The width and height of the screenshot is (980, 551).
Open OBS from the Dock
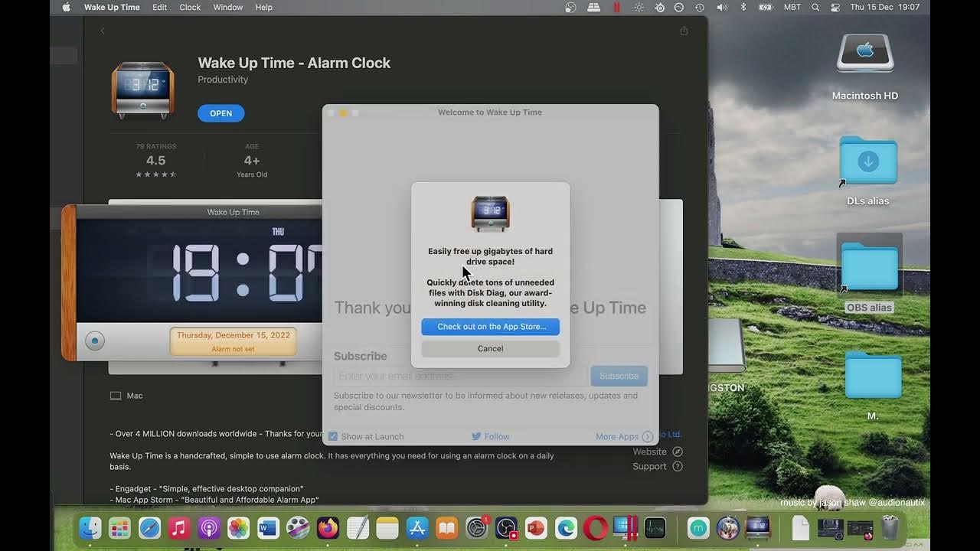pyautogui.click(x=506, y=528)
